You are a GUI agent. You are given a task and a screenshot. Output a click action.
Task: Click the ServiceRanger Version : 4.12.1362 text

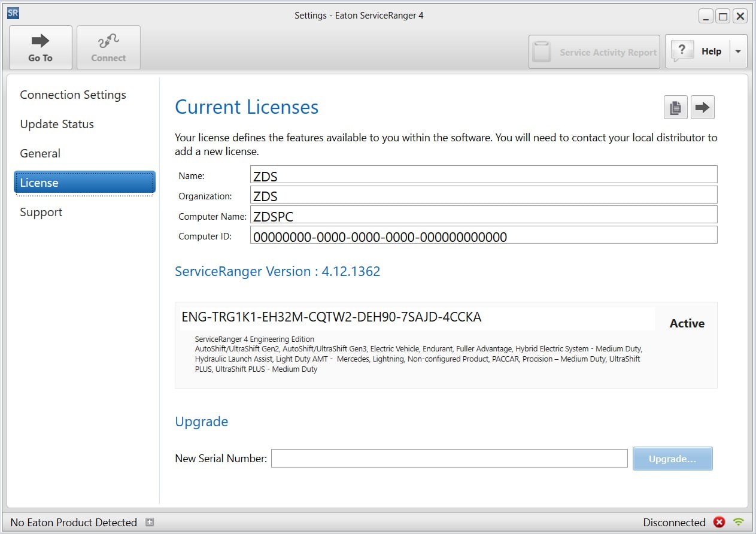tap(277, 271)
